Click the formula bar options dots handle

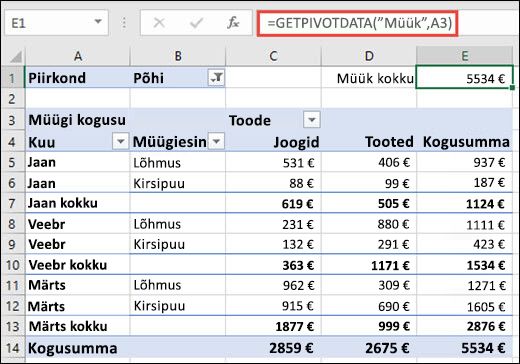tap(124, 23)
